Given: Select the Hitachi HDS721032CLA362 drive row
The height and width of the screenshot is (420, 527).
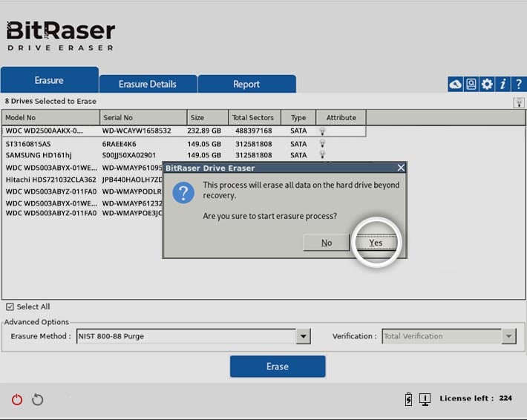Looking at the screenshot, I should tap(82, 180).
